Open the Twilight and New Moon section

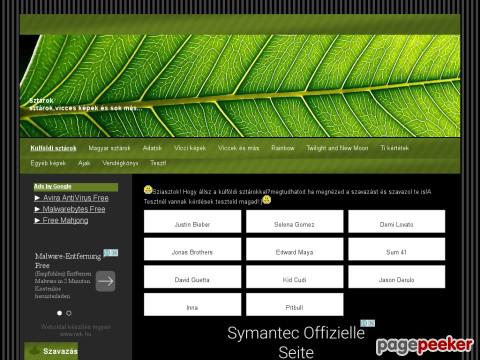pos(337,148)
